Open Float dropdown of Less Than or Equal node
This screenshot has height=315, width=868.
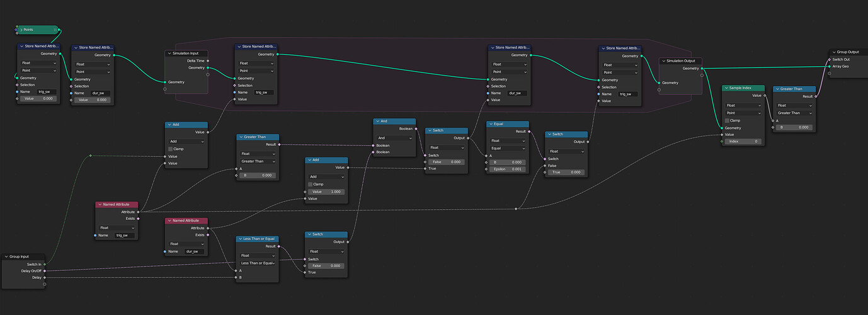pos(258,255)
